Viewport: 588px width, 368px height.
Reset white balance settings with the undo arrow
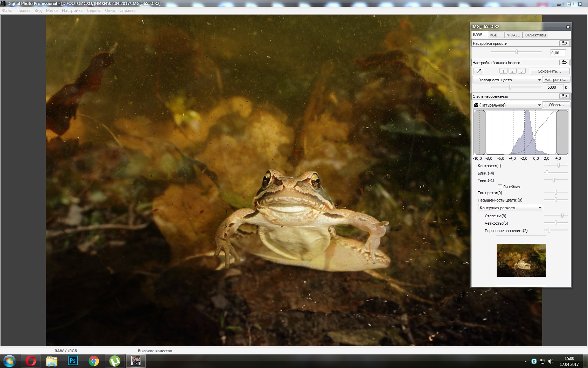pyautogui.click(x=564, y=62)
